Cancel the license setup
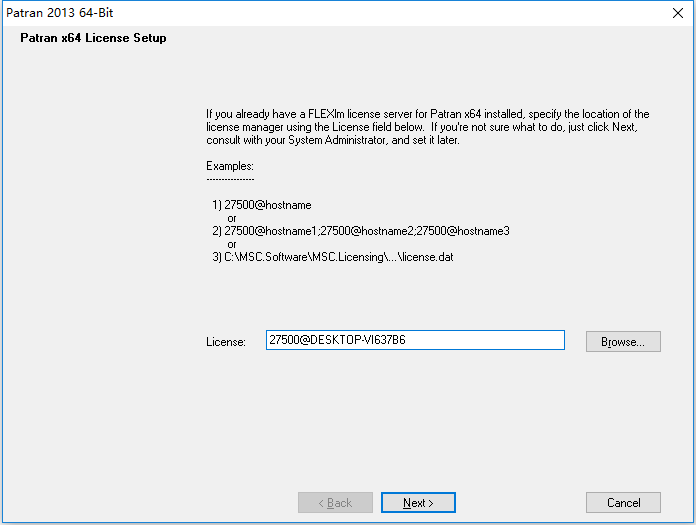696x525 pixels. click(623, 502)
